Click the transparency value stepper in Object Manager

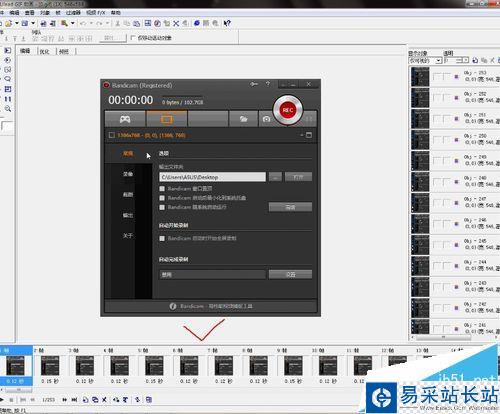[x=466, y=60]
